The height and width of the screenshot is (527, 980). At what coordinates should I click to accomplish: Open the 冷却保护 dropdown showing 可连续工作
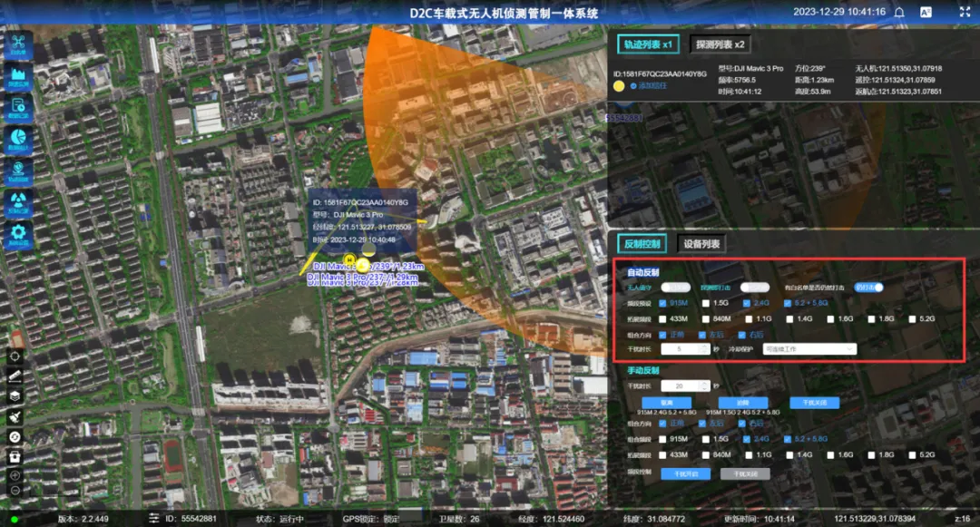point(809,349)
